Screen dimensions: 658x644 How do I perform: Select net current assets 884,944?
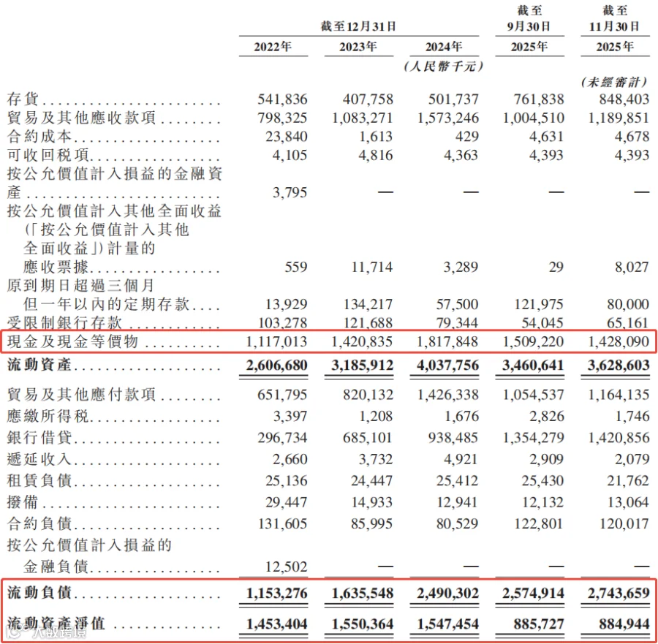[x=624, y=624]
